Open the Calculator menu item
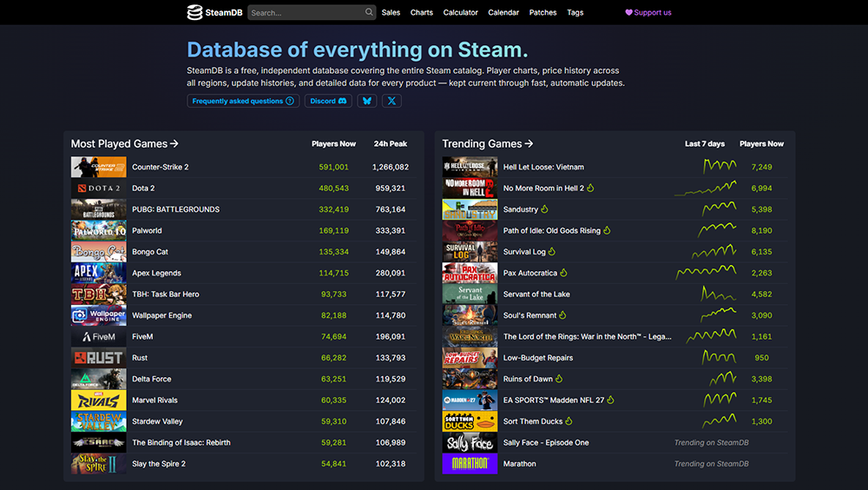The height and width of the screenshot is (490, 868). (x=461, y=12)
